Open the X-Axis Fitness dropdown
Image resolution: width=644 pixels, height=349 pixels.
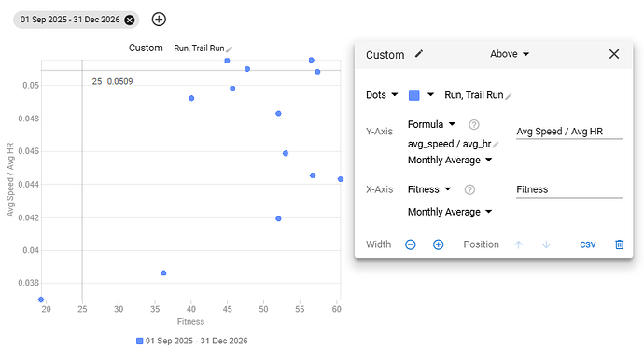point(429,189)
